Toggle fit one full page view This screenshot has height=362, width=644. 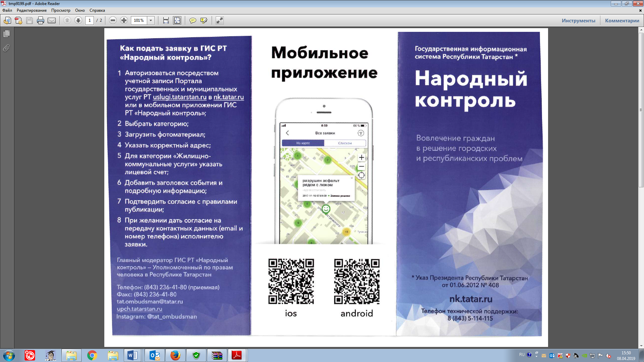pyautogui.click(x=177, y=20)
